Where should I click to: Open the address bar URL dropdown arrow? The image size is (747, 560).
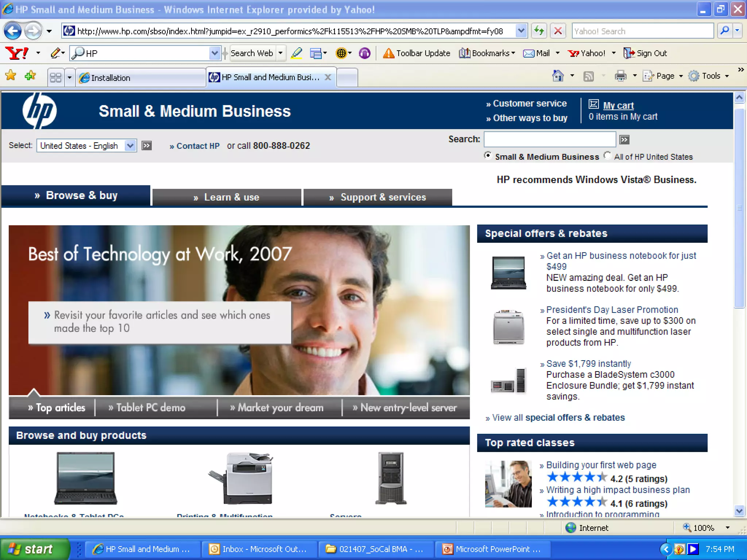522,31
